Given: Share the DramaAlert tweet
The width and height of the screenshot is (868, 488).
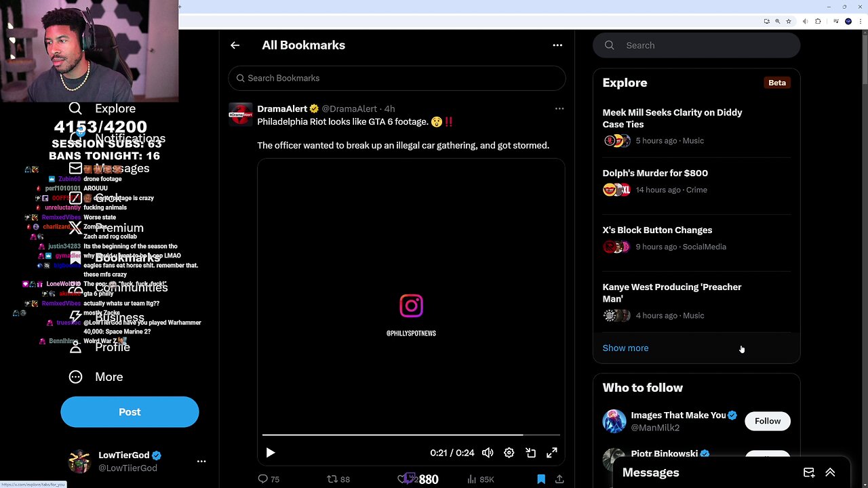Looking at the screenshot, I should 559,479.
